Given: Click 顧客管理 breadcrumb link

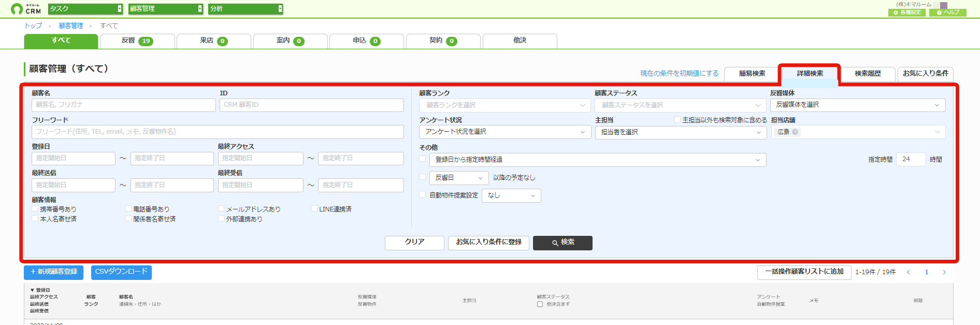Looking at the screenshot, I should click(x=71, y=26).
